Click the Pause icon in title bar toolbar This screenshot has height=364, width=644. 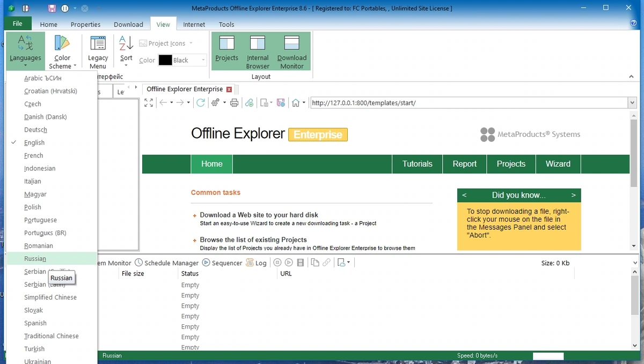point(65,9)
